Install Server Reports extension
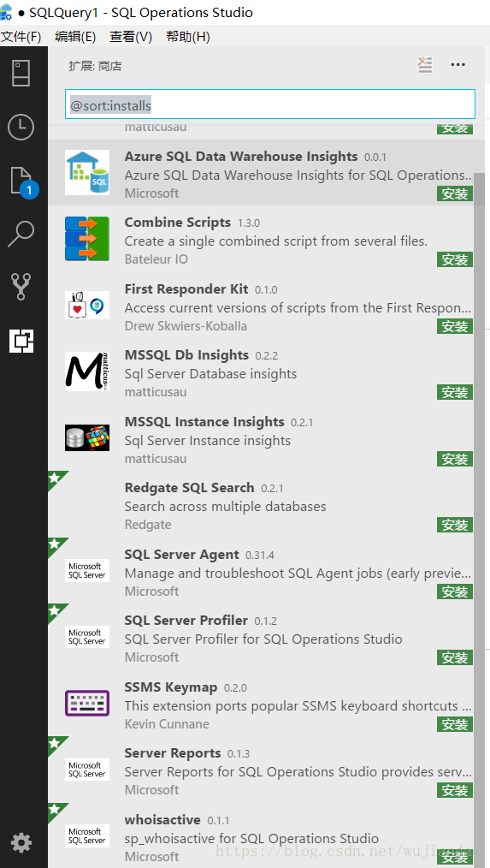 click(x=455, y=790)
